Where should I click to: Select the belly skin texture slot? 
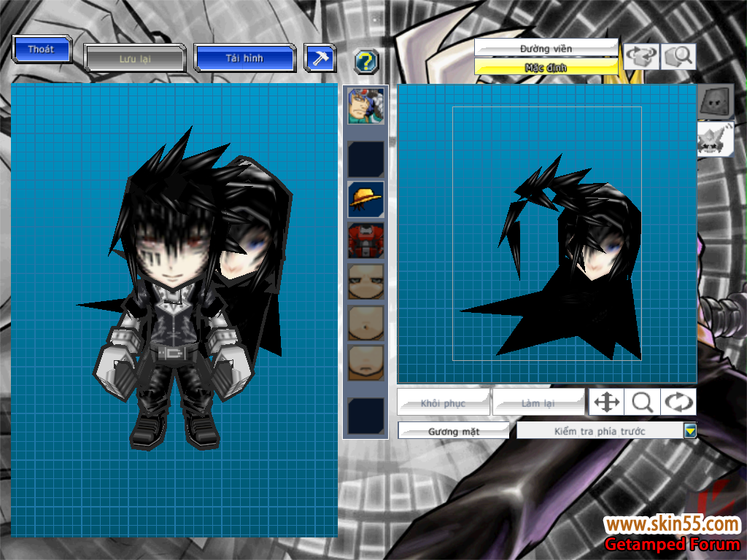point(366,323)
